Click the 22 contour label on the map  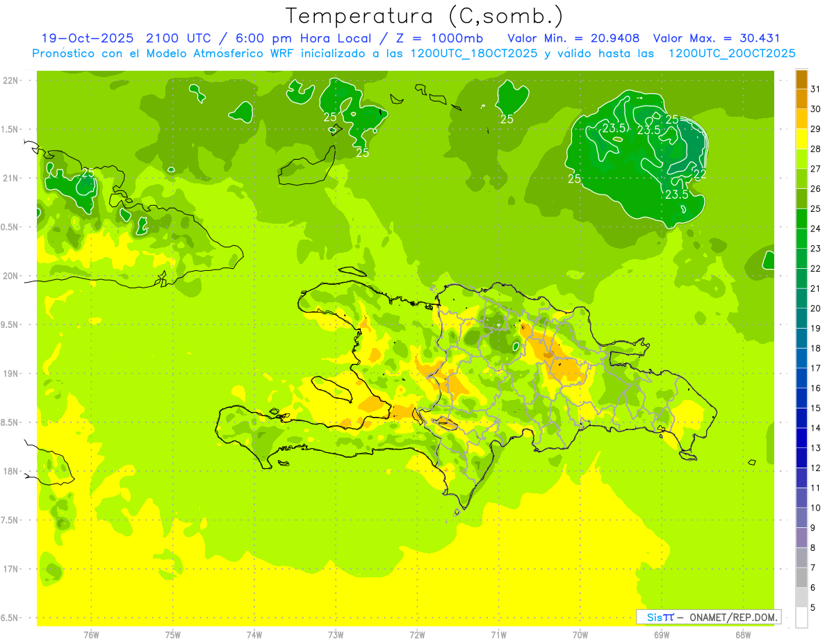(700, 174)
